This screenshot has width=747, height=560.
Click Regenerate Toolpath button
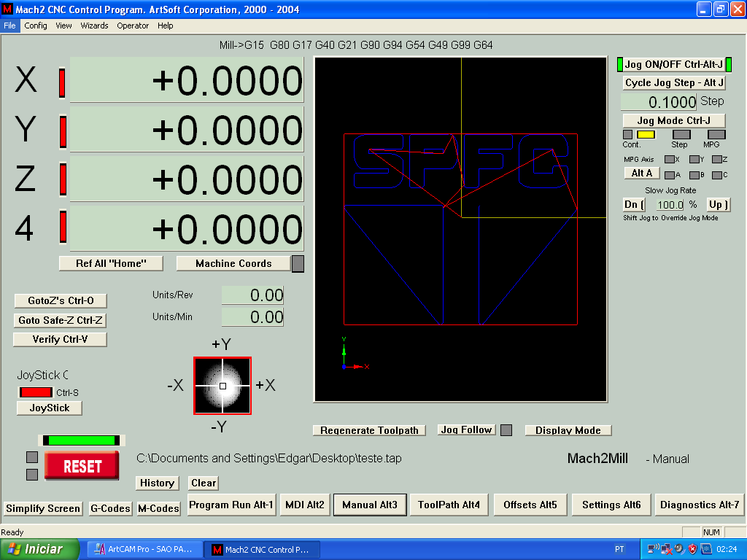[x=369, y=430]
